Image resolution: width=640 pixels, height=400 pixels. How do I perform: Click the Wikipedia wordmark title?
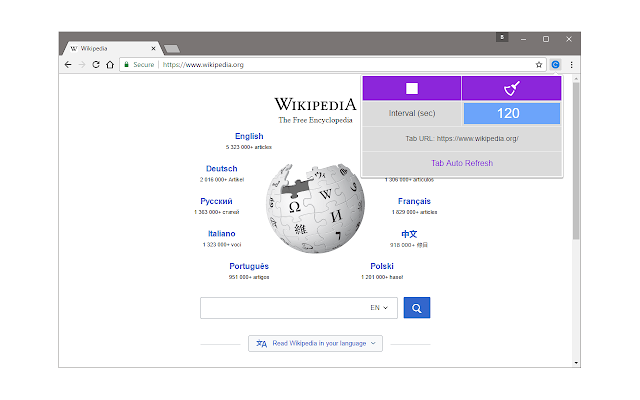coord(315,104)
